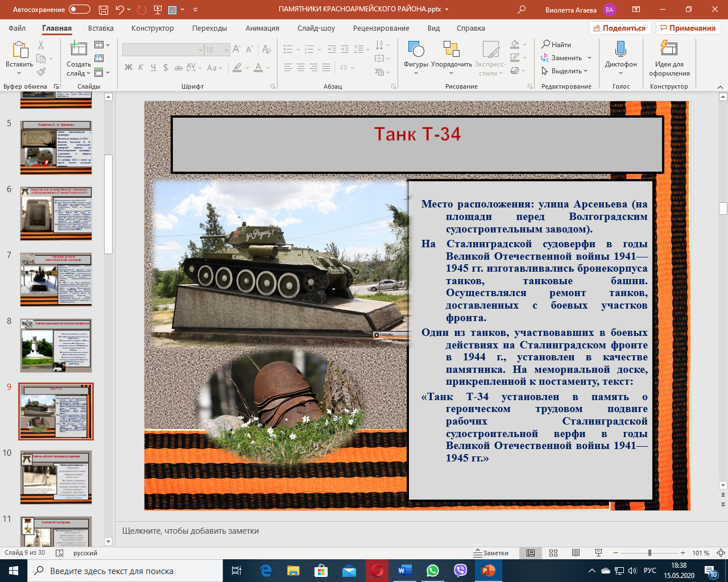Switch to the Insert (Вставка) tab
The width and height of the screenshot is (728, 582).
[x=101, y=28]
